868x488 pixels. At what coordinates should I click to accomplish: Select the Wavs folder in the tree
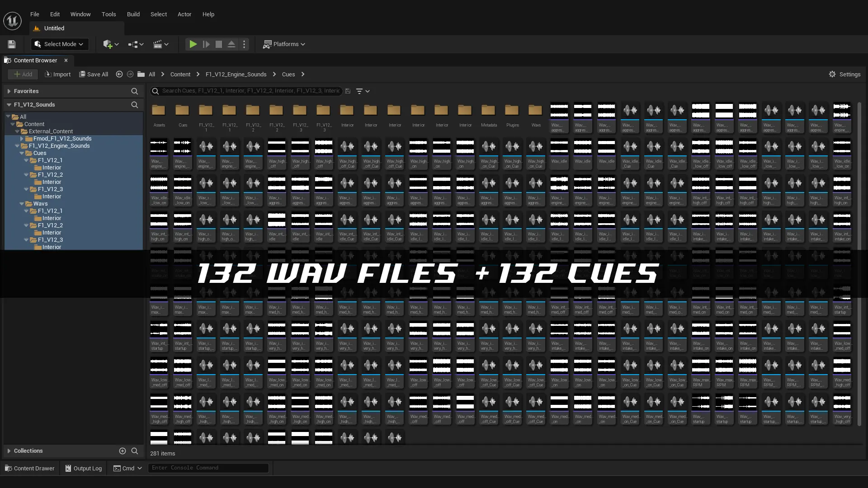click(40, 204)
